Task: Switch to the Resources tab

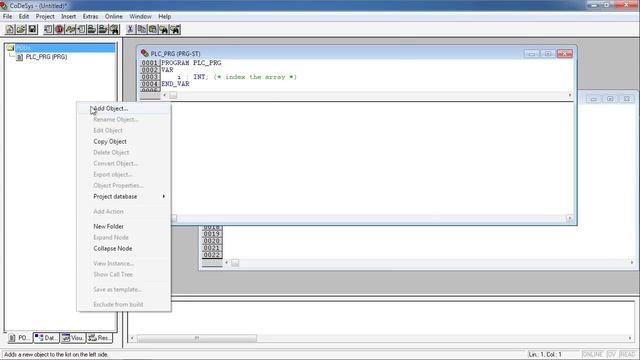Action: [100, 338]
